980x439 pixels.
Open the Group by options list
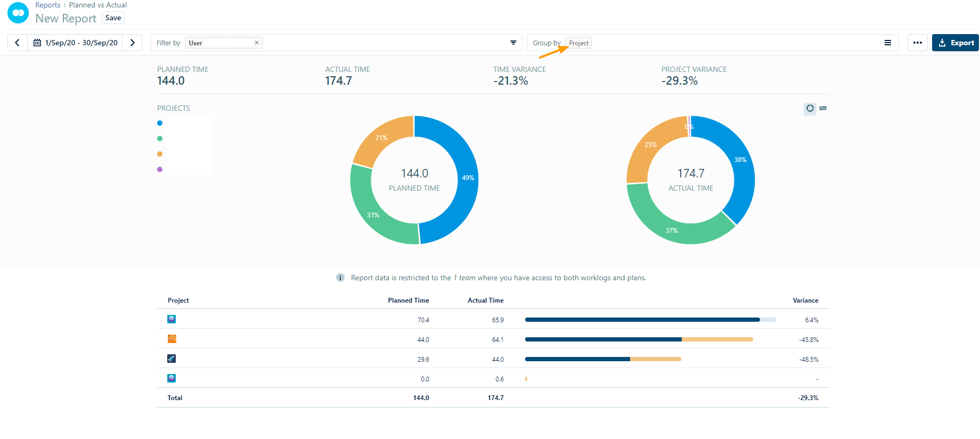(887, 43)
